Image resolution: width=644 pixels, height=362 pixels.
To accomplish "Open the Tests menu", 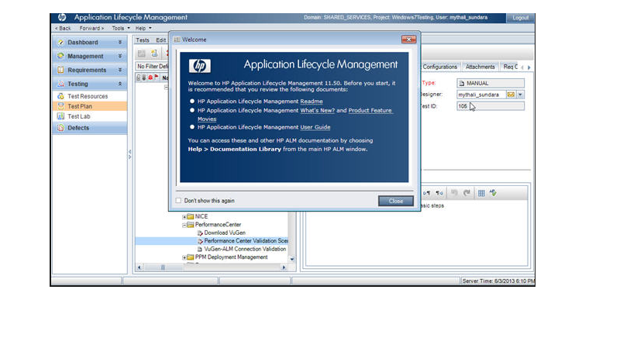I will click(x=143, y=40).
